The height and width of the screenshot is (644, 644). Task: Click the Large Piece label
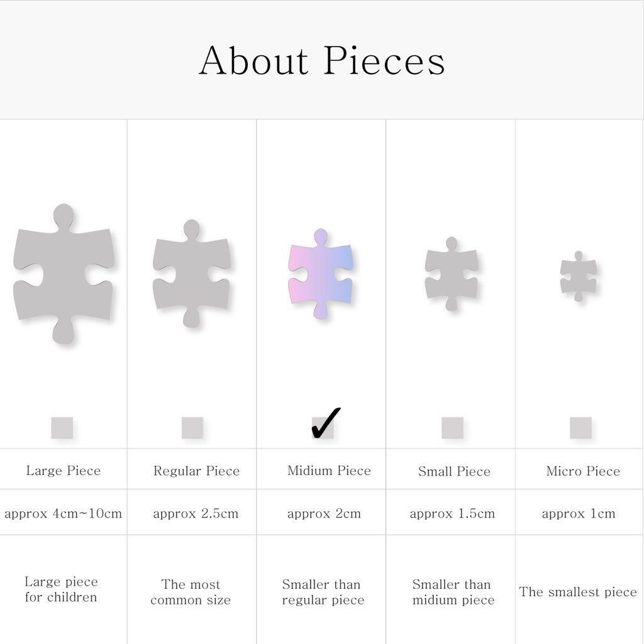pos(63,470)
